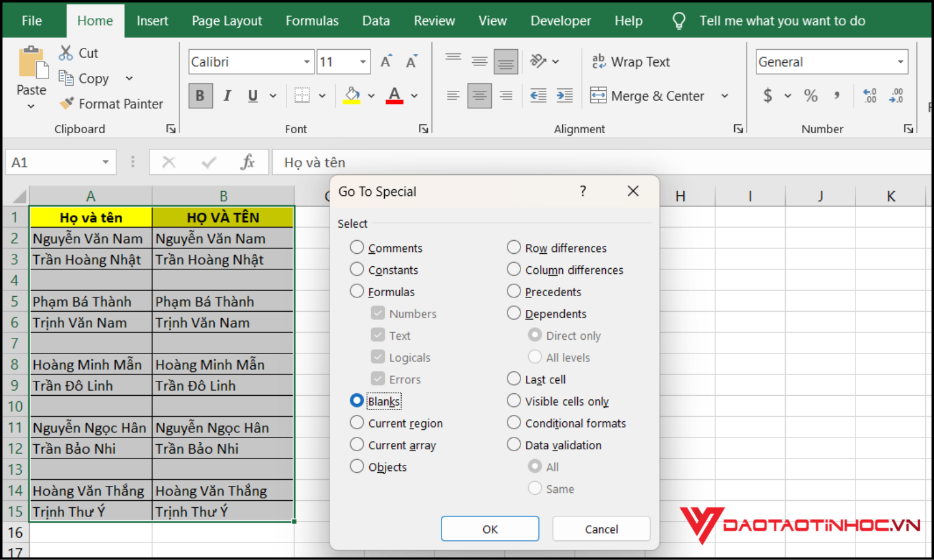Image resolution: width=934 pixels, height=560 pixels.
Task: Click the Increase Font Size icon
Action: pos(386,62)
